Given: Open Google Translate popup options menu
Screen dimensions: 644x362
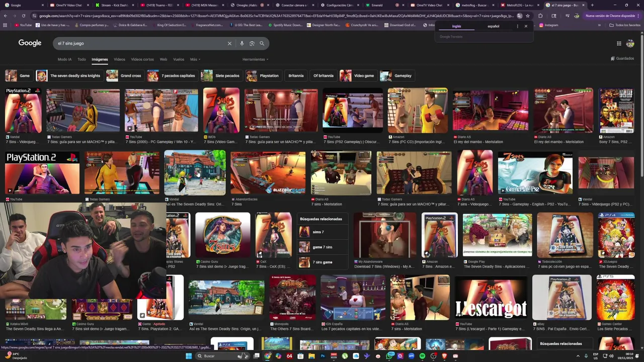Looking at the screenshot, I should (x=517, y=26).
